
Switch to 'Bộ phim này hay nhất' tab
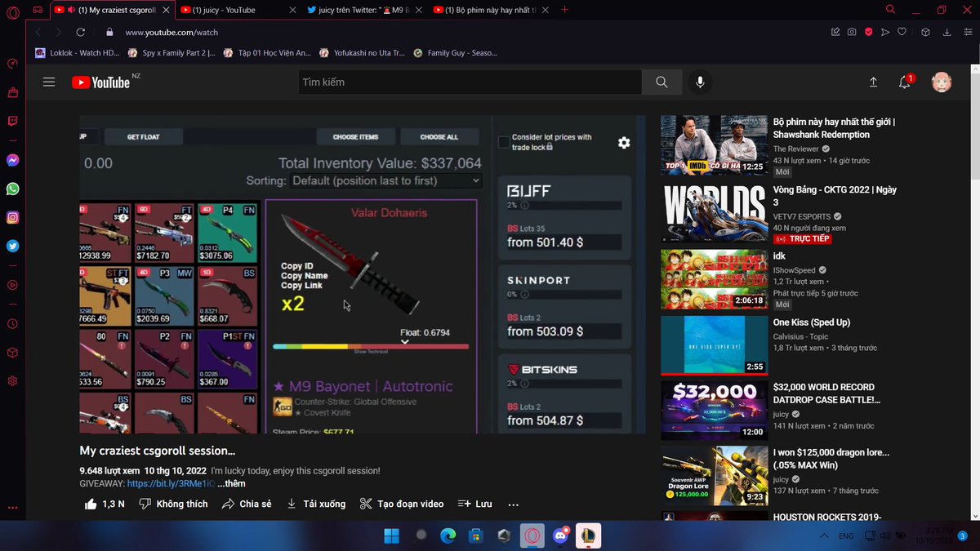(489, 10)
